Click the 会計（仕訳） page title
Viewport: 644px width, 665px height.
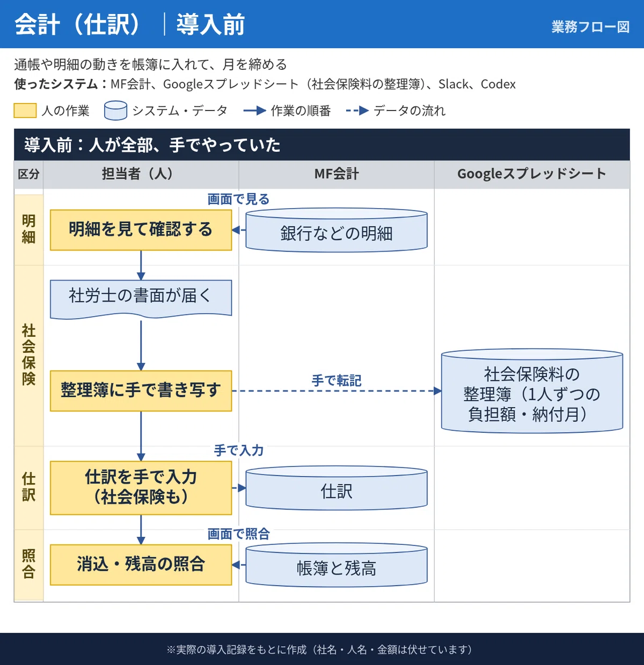[x=79, y=25]
